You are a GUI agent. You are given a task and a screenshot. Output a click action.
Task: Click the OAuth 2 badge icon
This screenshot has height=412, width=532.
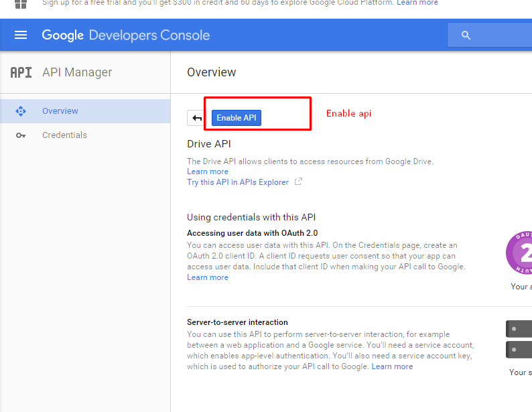coord(519,253)
